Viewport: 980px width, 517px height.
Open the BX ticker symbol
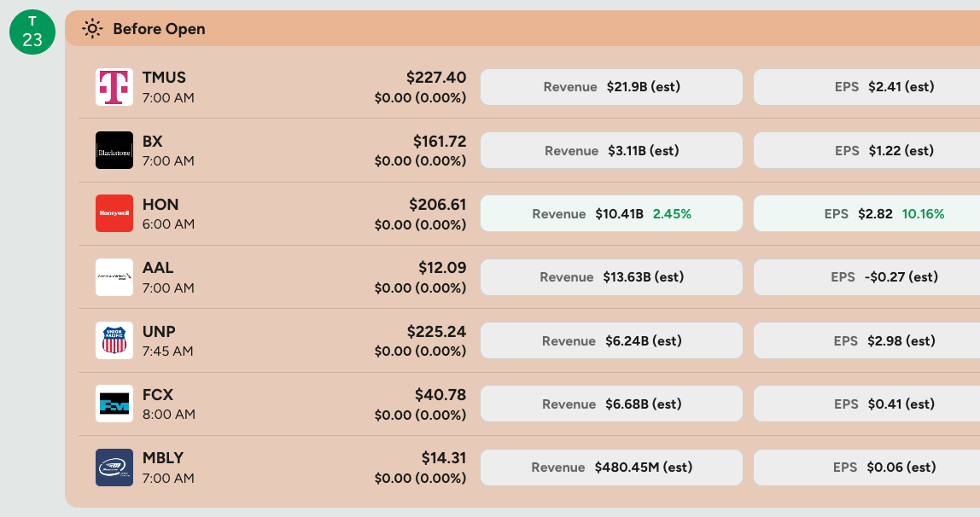tap(153, 141)
